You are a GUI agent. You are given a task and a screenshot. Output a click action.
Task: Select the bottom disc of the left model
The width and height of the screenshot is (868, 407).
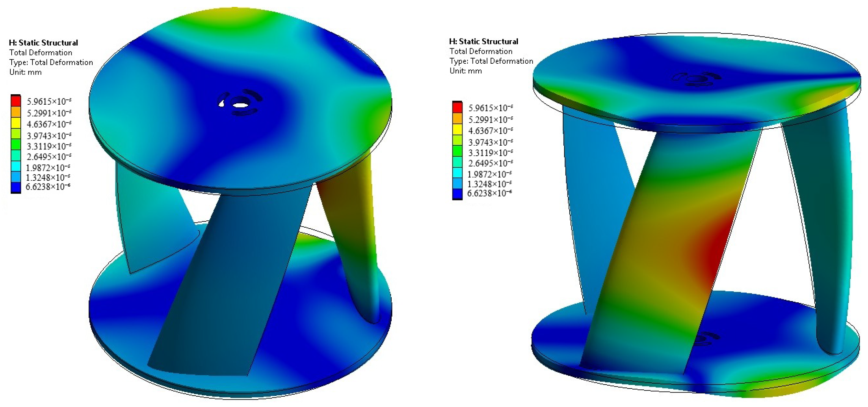point(303,337)
